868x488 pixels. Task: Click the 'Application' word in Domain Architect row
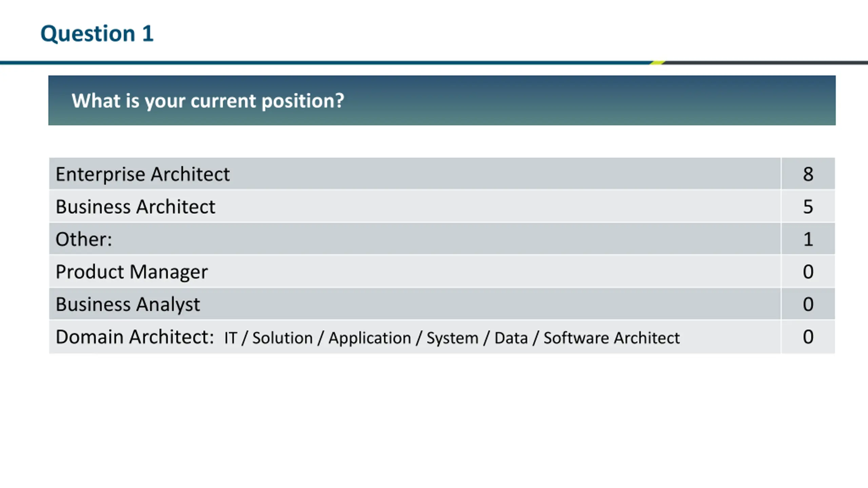tap(370, 339)
